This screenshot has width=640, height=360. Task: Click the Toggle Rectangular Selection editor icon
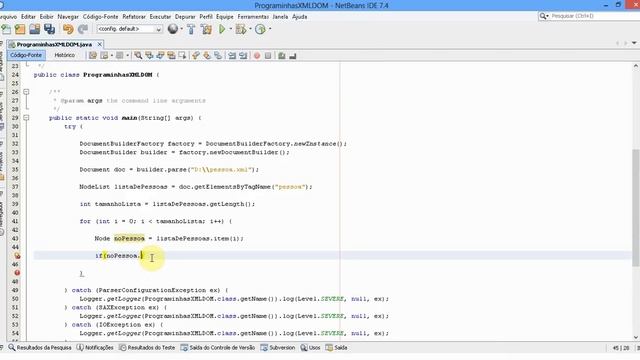pos(182,56)
